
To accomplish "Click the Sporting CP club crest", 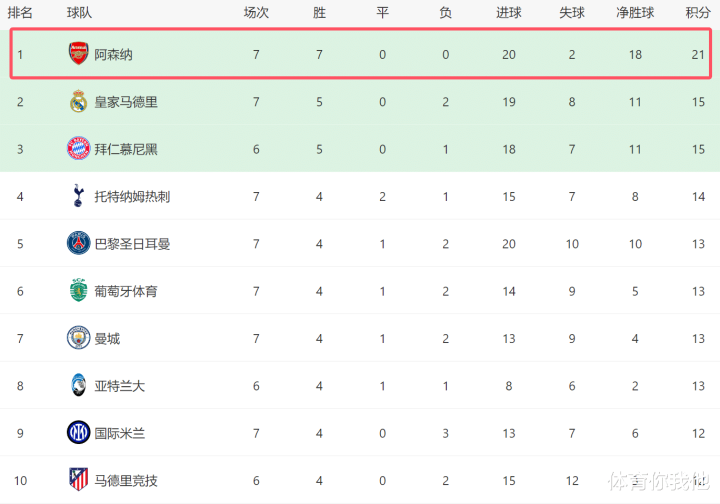I will (78, 291).
